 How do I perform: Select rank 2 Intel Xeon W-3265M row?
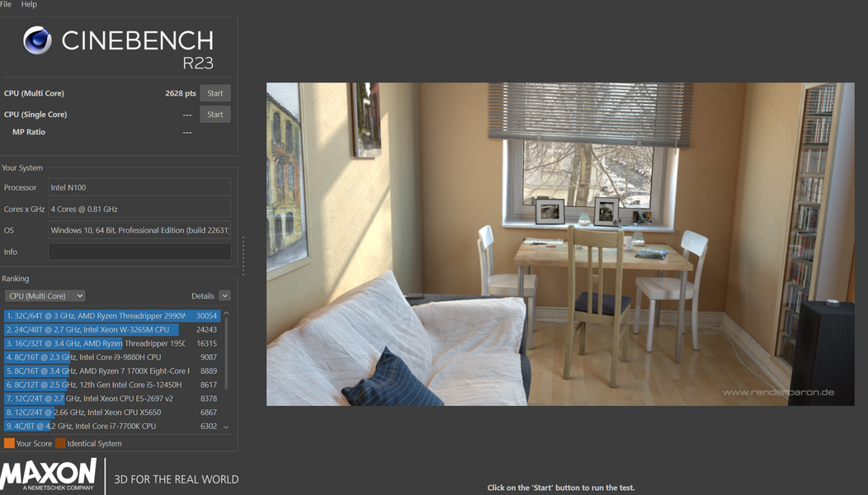[112, 329]
